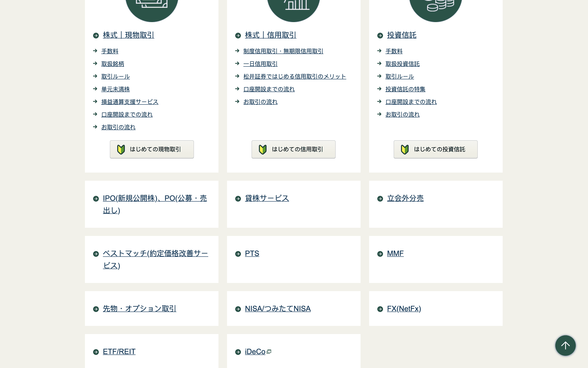Image resolution: width=588 pixels, height=368 pixels.
Task: Click circle arrow icon beside 株式｜信用取引
Action: (238, 36)
